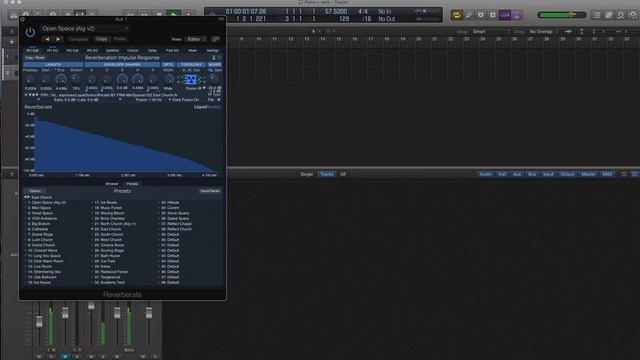Image resolution: width=640 pixels, height=360 pixels.
Task: Open the List Editors icon
Action: (x=597, y=15)
